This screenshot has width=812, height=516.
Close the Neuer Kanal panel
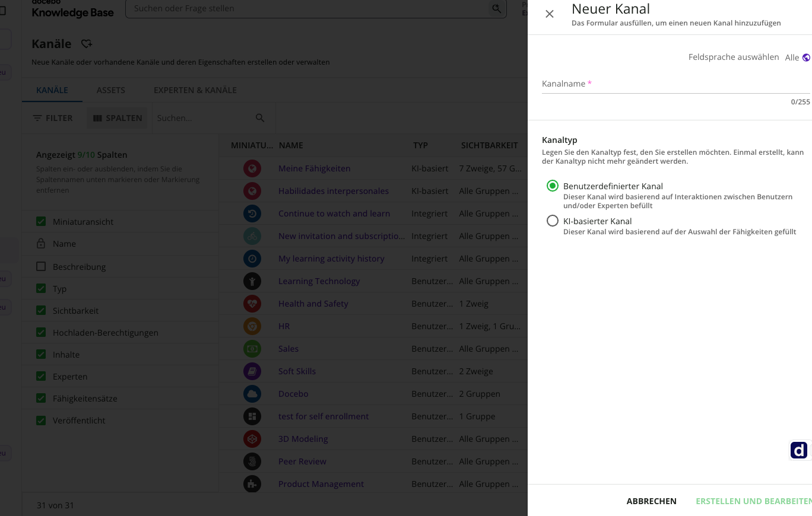(x=550, y=14)
